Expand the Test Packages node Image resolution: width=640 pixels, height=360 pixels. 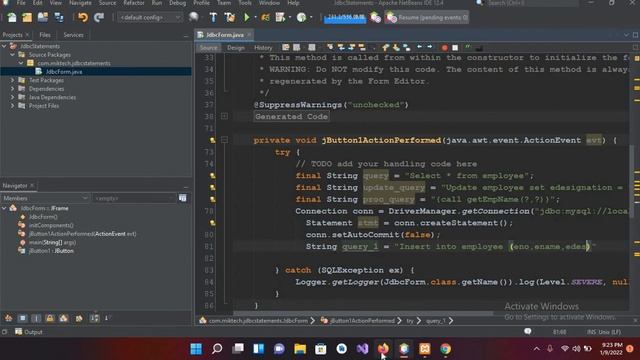(13, 80)
